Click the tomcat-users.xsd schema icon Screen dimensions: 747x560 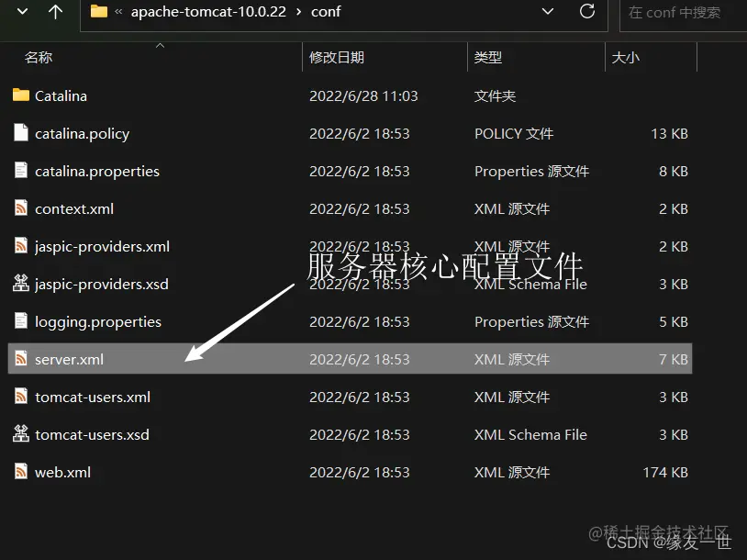pyautogui.click(x=20, y=434)
